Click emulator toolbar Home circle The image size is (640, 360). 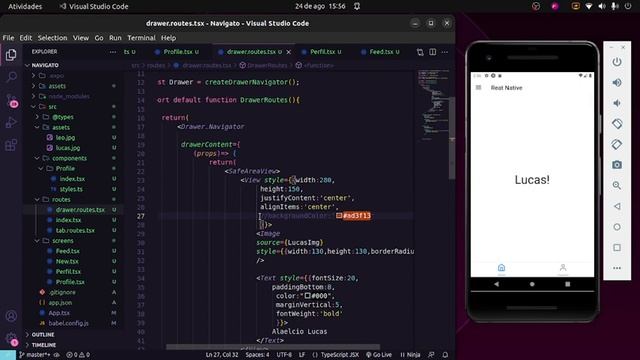[x=617, y=227]
